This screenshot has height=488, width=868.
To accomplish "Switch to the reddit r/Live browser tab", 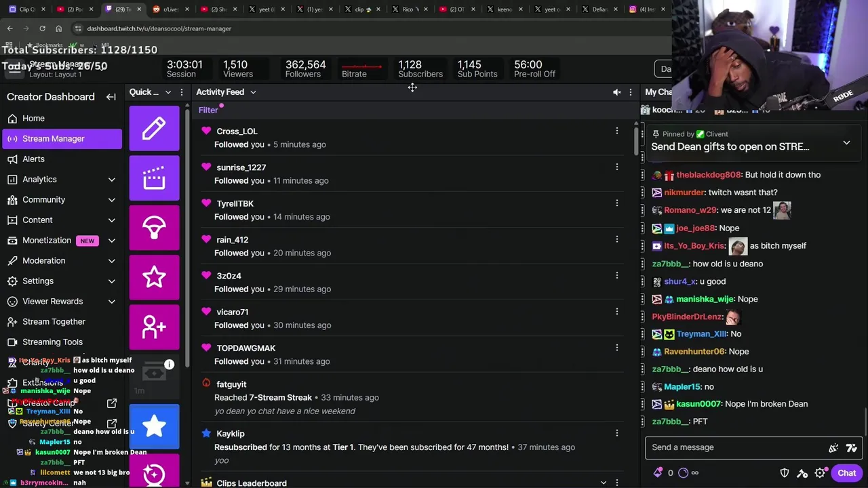I will click(x=170, y=9).
